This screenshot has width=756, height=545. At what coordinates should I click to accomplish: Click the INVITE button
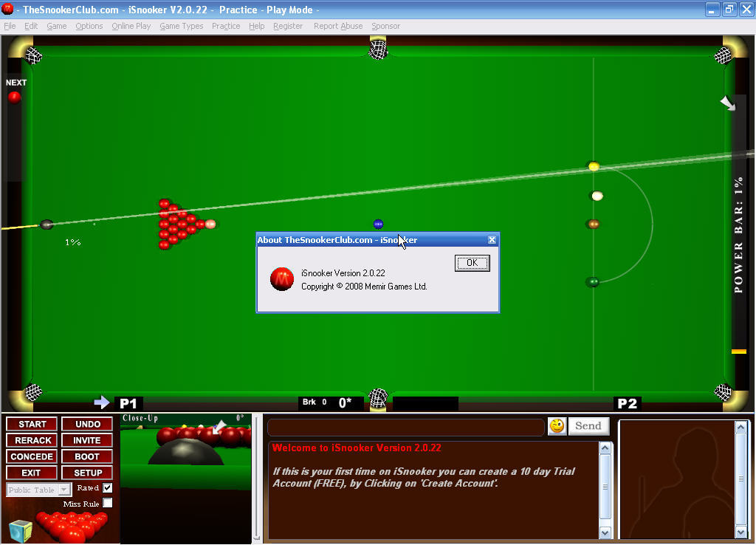click(x=87, y=440)
